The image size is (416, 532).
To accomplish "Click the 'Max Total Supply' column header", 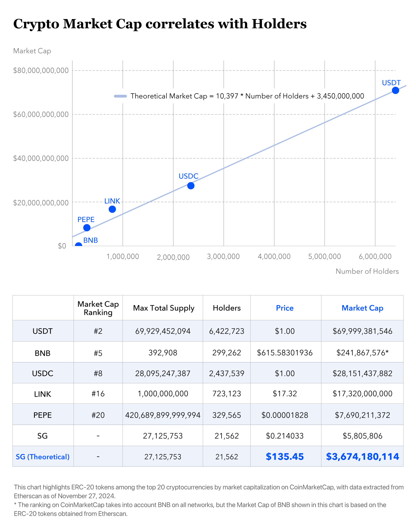I will point(164,308).
